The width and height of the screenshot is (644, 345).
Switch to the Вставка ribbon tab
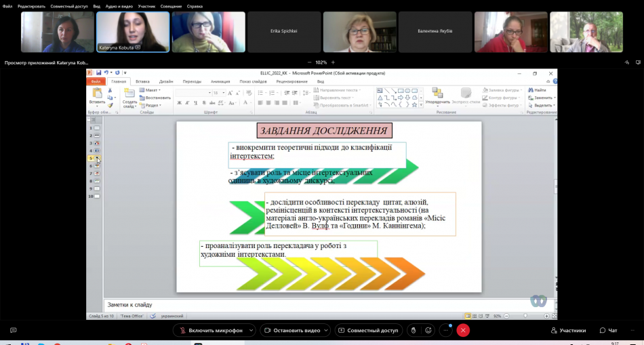(142, 81)
